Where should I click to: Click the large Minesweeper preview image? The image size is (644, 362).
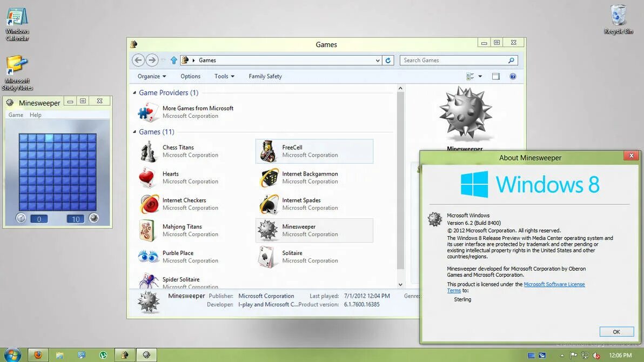pyautogui.click(x=465, y=114)
